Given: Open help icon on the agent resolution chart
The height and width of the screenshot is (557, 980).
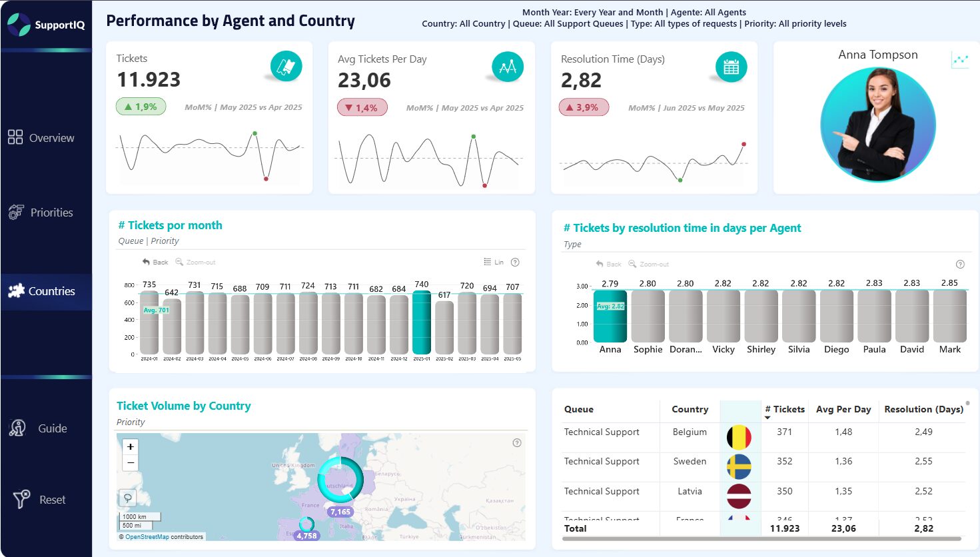Looking at the screenshot, I should (960, 264).
